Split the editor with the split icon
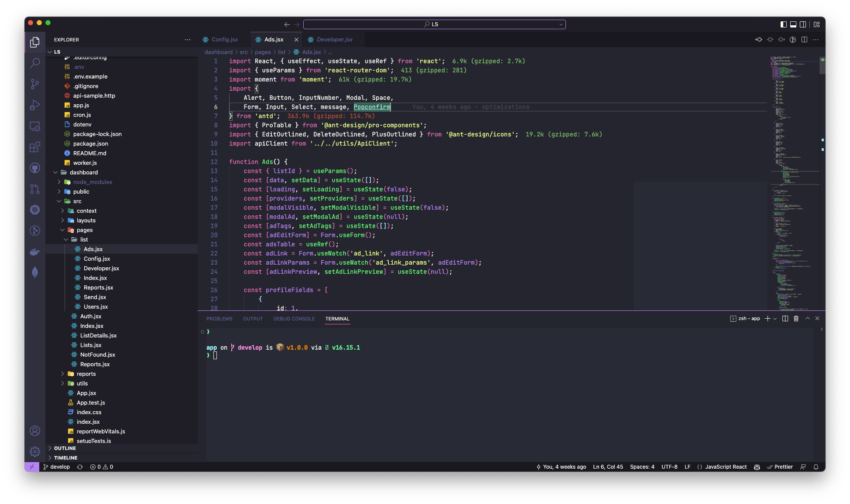This screenshot has height=504, width=850. (x=804, y=39)
